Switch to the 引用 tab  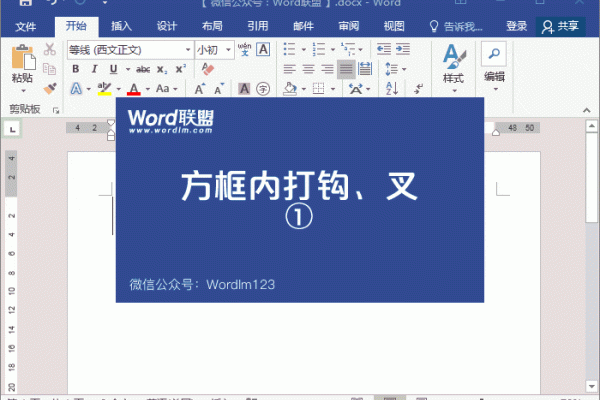tap(258, 26)
